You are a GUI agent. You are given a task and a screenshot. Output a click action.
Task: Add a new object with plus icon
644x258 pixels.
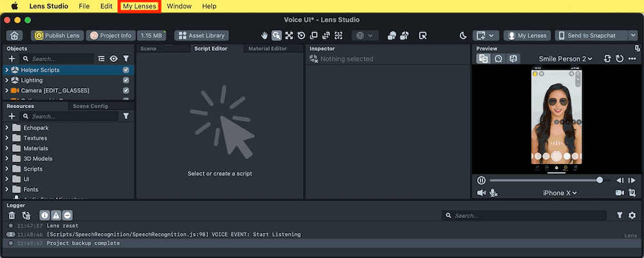coord(12,59)
